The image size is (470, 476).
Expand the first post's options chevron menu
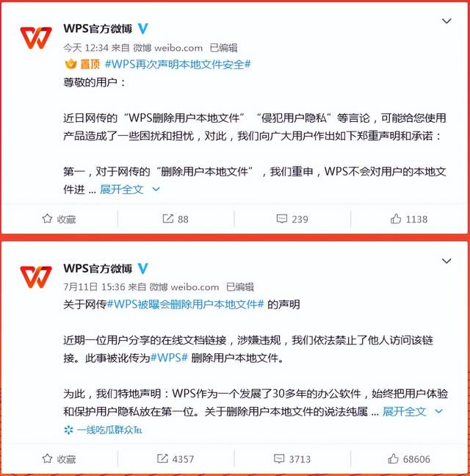[446, 21]
